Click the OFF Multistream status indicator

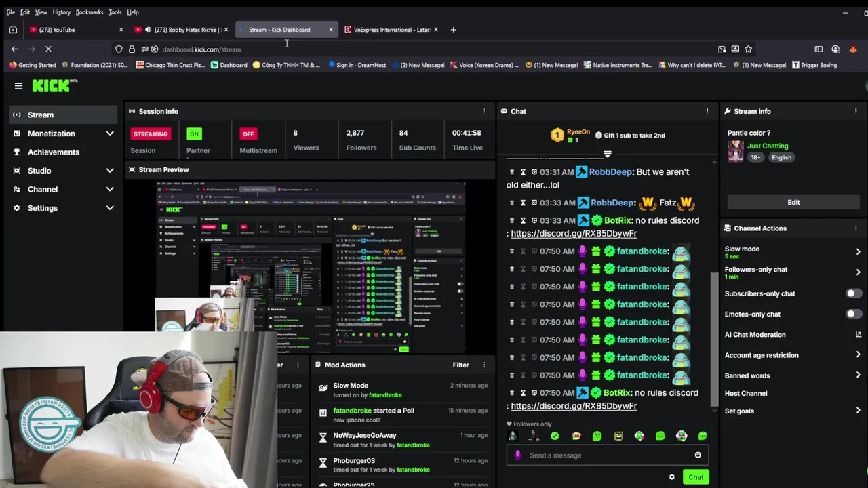(248, 134)
